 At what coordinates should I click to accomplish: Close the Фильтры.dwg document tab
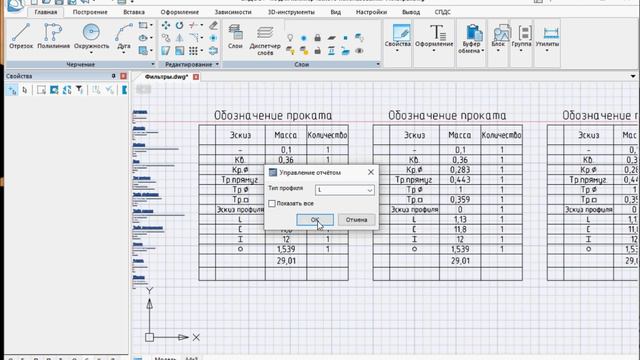coord(196,77)
